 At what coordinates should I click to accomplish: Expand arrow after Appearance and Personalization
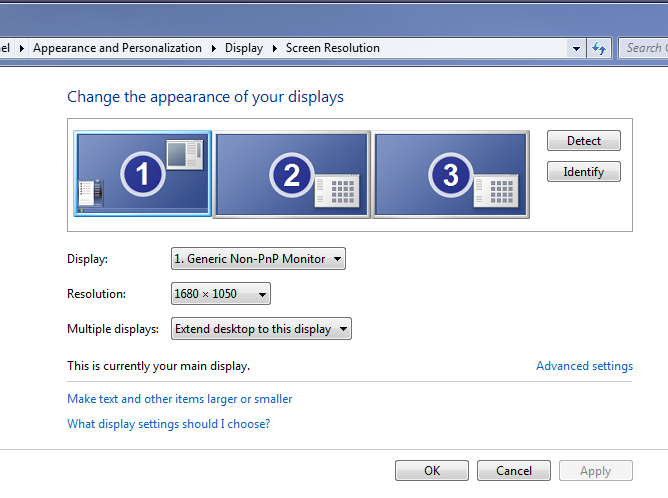214,48
